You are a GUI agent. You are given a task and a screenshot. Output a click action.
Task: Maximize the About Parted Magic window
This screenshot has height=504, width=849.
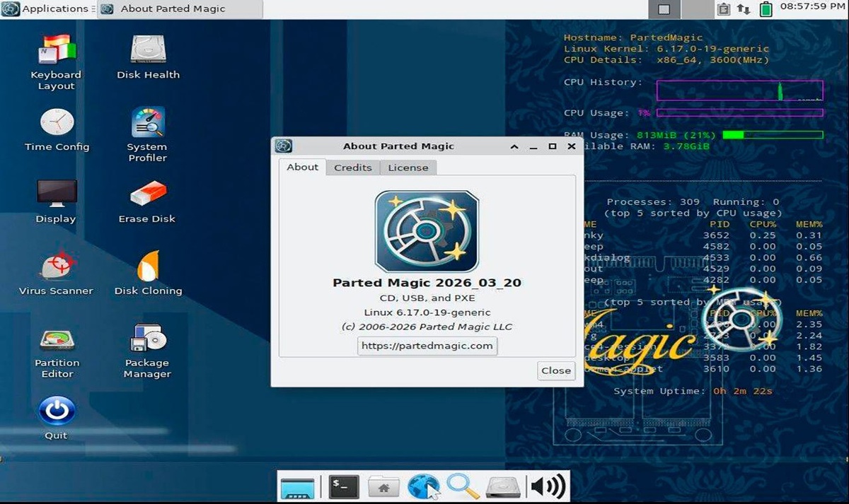point(553,146)
